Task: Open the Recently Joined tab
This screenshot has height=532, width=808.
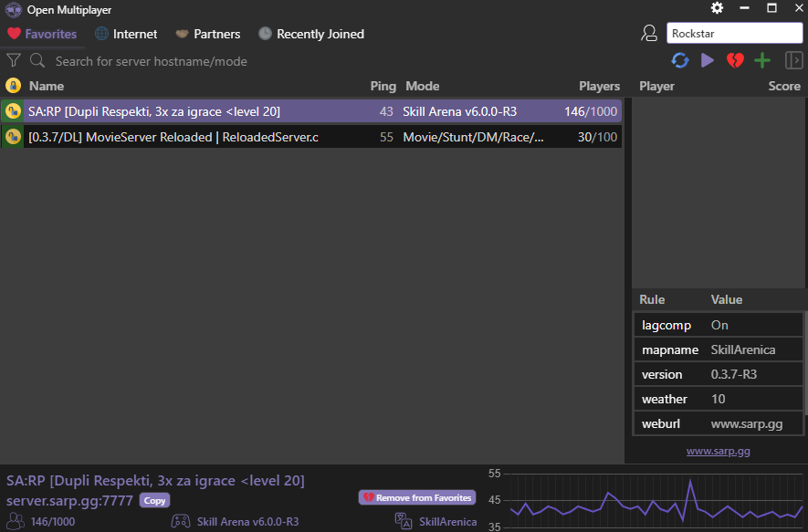Action: click(x=311, y=34)
